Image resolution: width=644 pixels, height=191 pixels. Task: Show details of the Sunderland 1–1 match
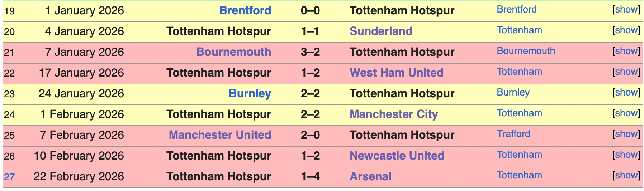click(x=626, y=30)
